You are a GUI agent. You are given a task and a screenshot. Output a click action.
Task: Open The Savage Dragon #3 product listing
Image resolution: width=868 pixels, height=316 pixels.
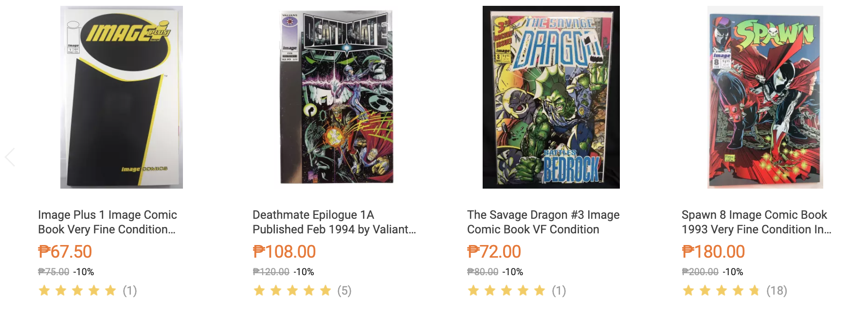coord(542,222)
